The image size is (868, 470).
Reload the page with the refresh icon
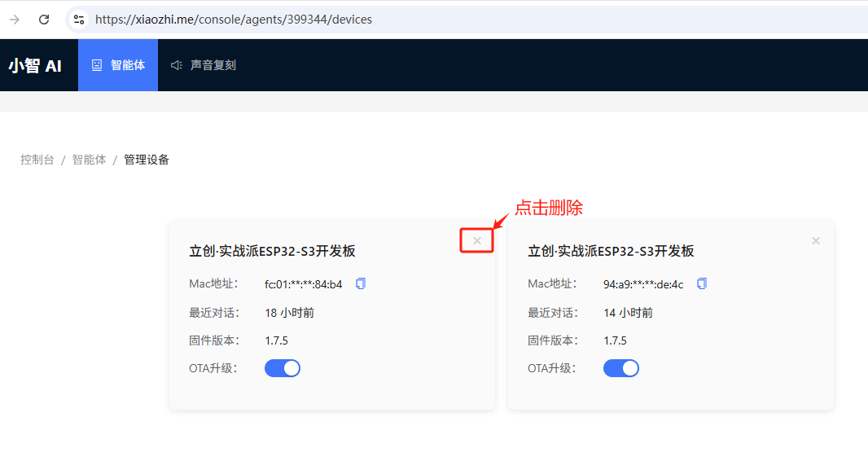click(x=44, y=20)
